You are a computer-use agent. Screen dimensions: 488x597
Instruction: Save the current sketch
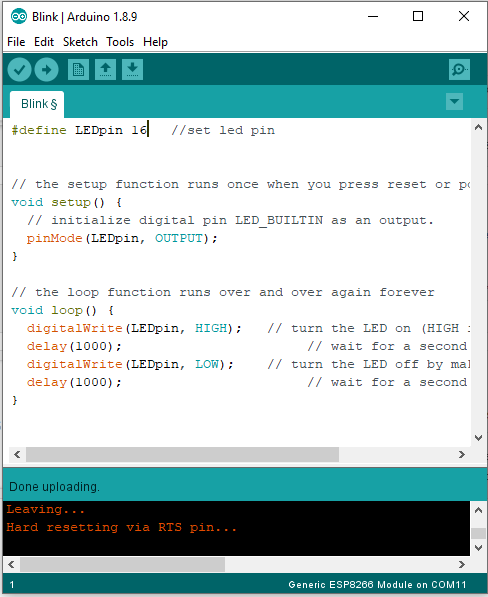(x=132, y=69)
